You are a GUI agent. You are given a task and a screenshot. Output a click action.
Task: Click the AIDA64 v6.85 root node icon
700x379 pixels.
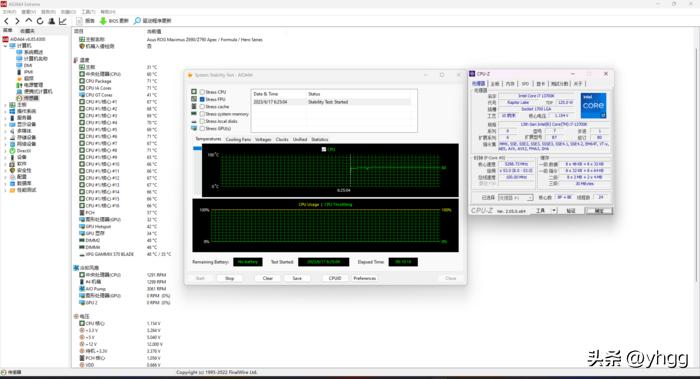(x=5, y=39)
